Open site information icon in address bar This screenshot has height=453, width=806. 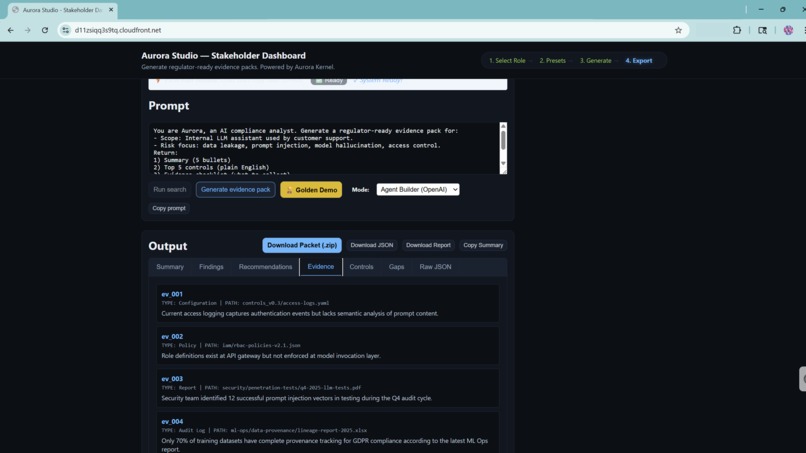coord(65,30)
